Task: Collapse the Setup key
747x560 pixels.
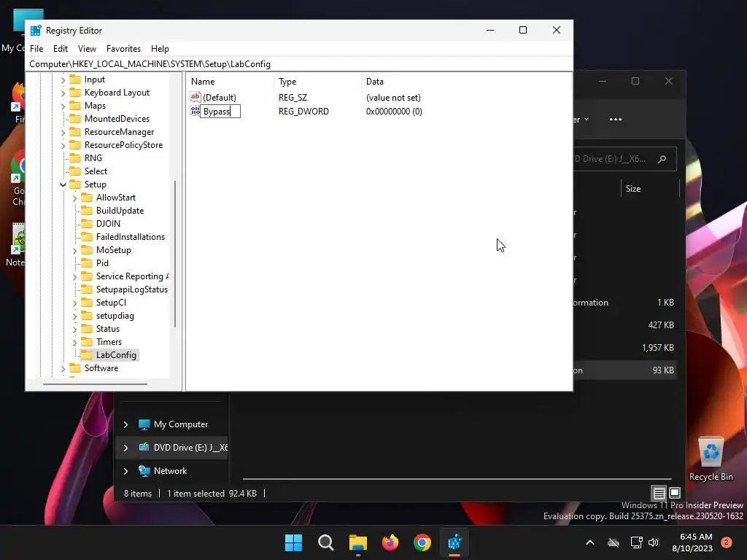Action: [x=63, y=184]
